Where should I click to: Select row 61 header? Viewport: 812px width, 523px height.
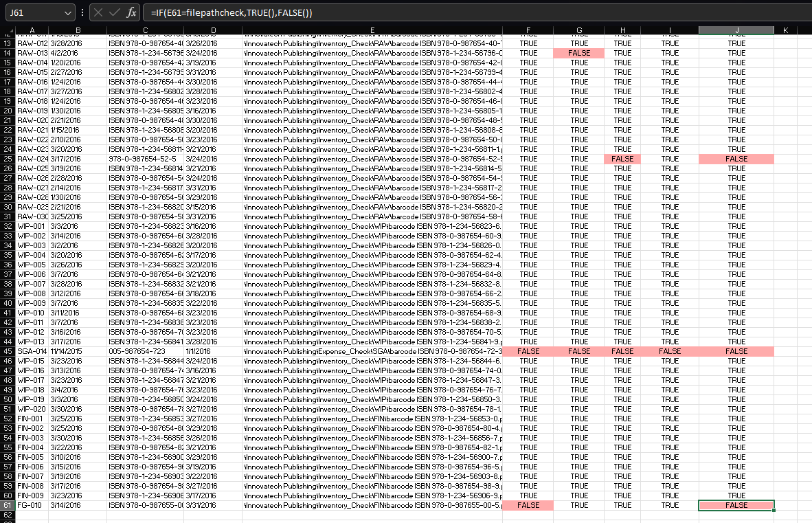8,505
